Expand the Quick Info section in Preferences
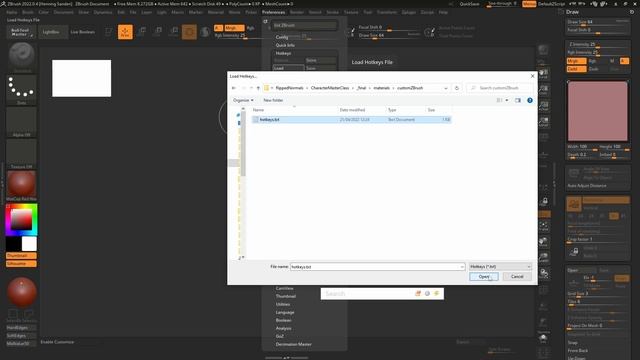Screen dimensions: 640x360 (285, 45)
